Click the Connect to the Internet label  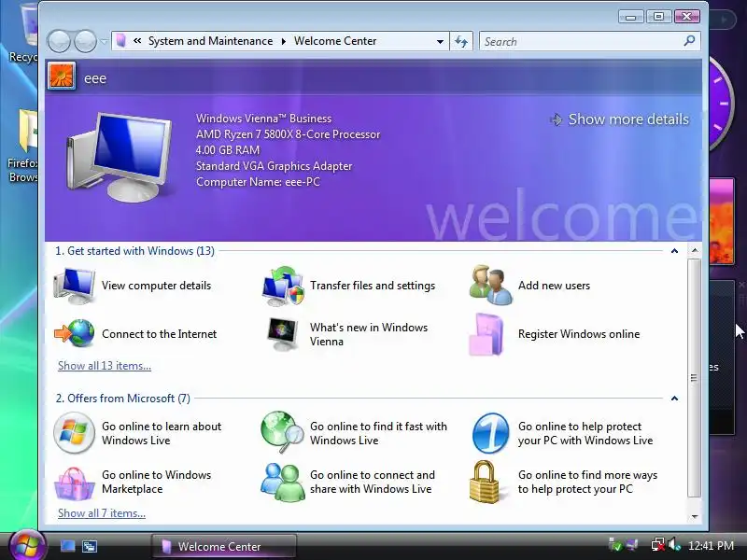(x=159, y=334)
